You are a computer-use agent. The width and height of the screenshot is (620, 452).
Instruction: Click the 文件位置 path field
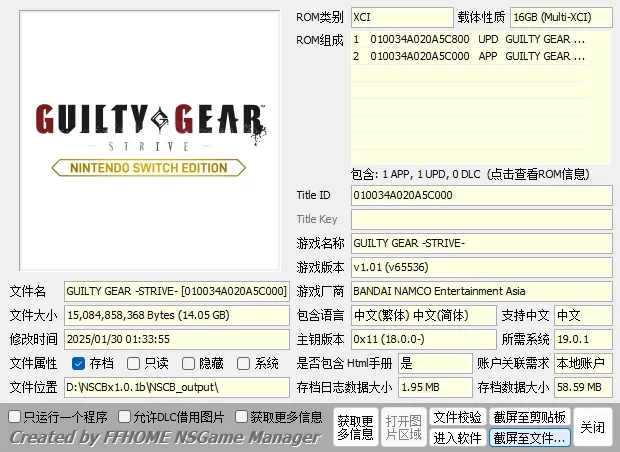pyautogui.click(x=176, y=387)
